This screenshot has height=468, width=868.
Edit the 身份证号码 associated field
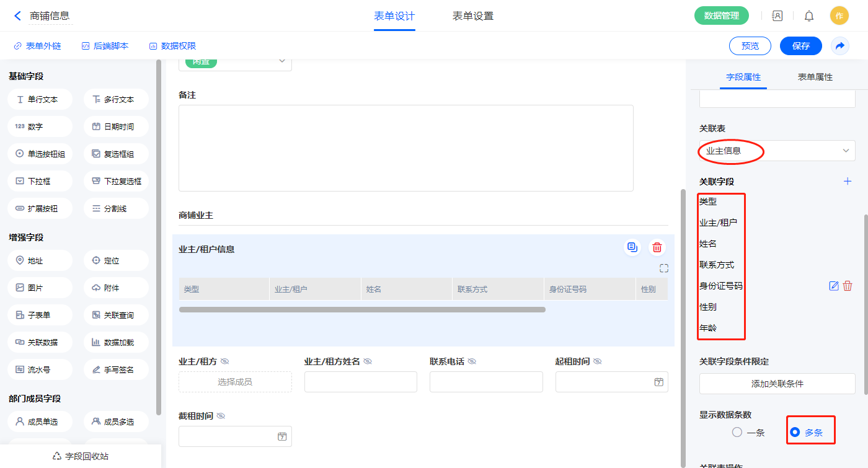pos(834,286)
